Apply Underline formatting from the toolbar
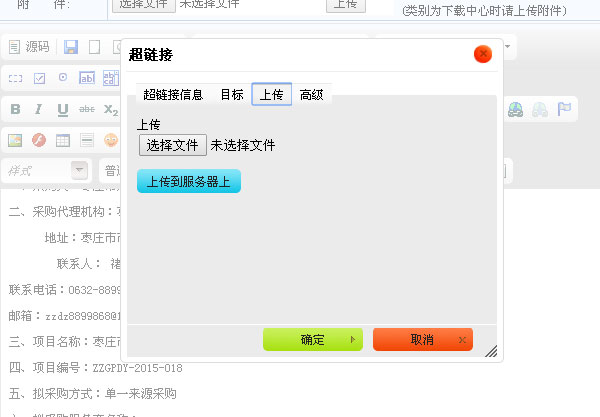Viewport: 600px width, 417px height. (x=63, y=109)
